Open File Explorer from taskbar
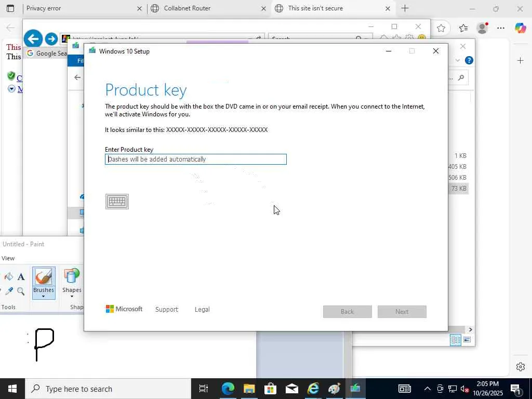The image size is (532, 399). [x=249, y=389]
